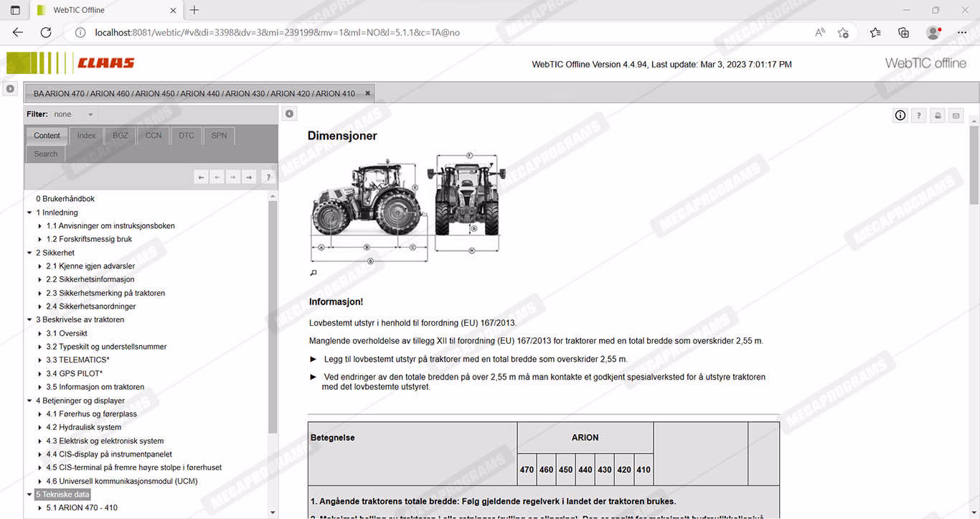
Task: Switch to the DTC tab
Action: [x=187, y=136]
